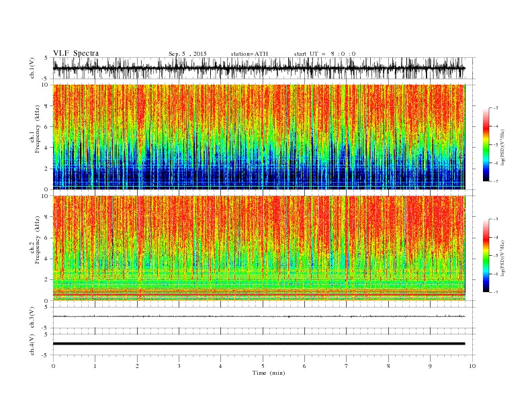Select the date text "Sep. 5 , 2015"

187,54
